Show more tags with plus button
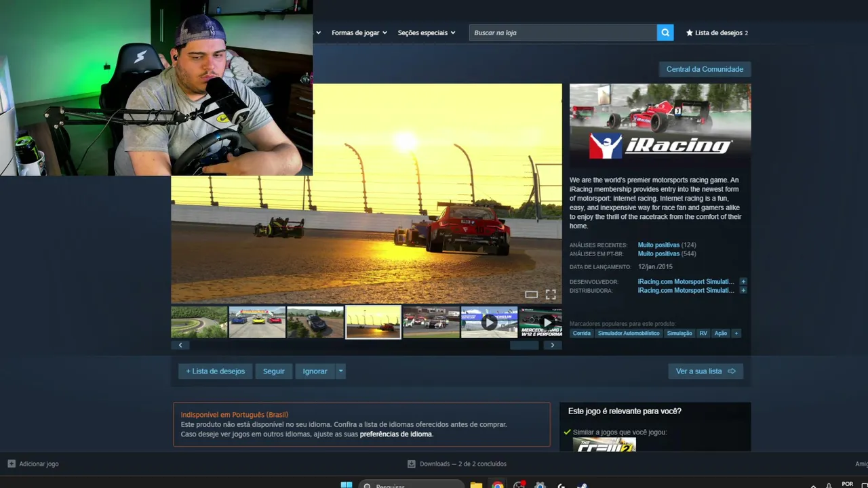This screenshot has height=488, width=868. tap(736, 333)
